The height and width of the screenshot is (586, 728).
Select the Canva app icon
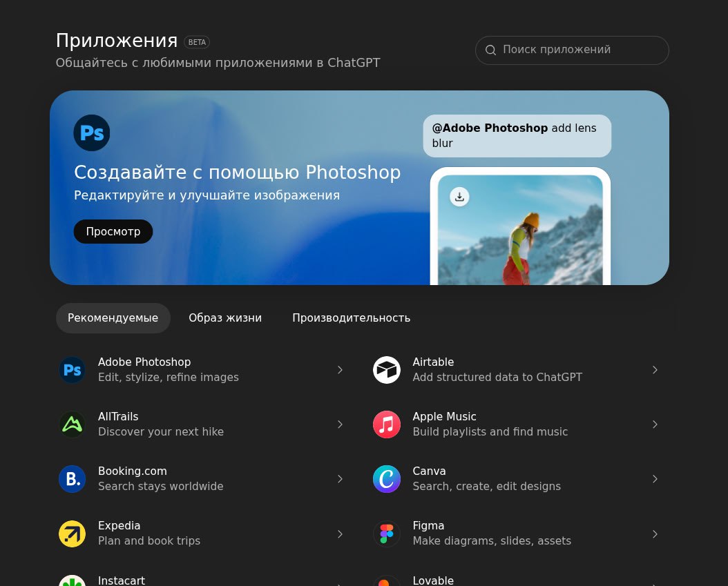tap(387, 479)
